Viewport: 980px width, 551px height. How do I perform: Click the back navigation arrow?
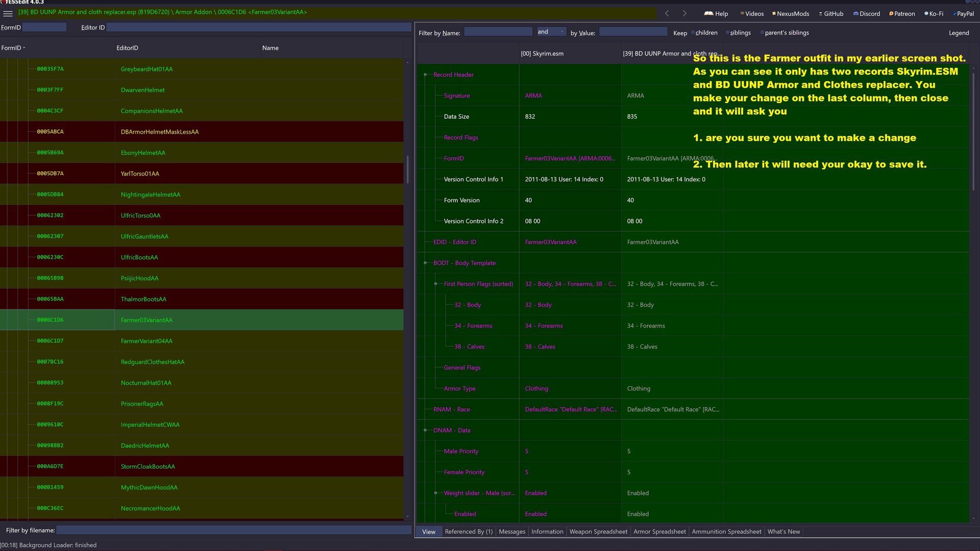click(x=667, y=13)
